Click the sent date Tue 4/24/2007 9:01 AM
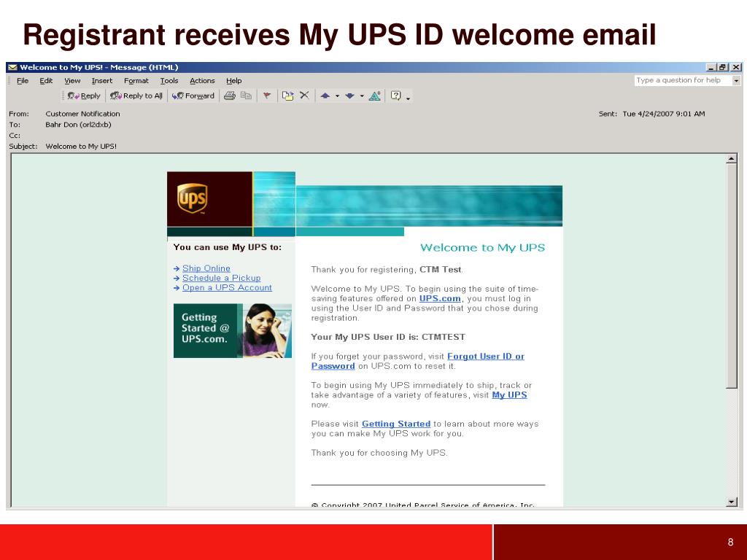Screen dimensions: 747x560 pyautogui.click(x=664, y=114)
